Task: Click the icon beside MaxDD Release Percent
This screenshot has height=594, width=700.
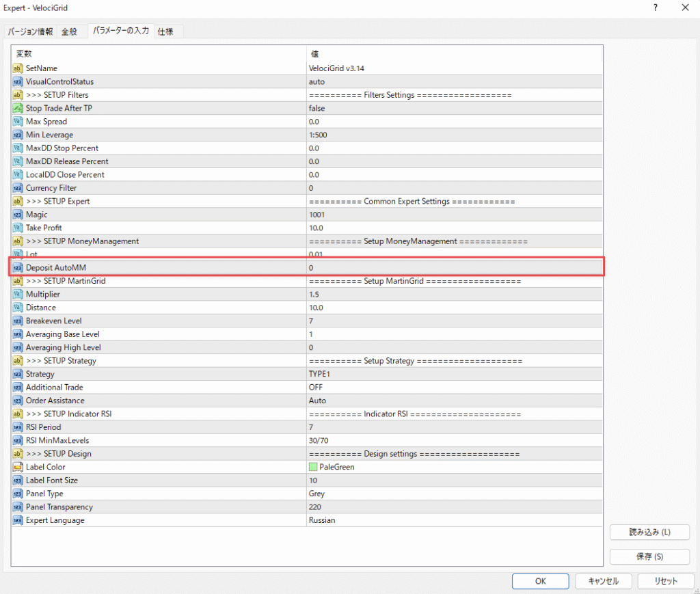Action: pos(17,161)
